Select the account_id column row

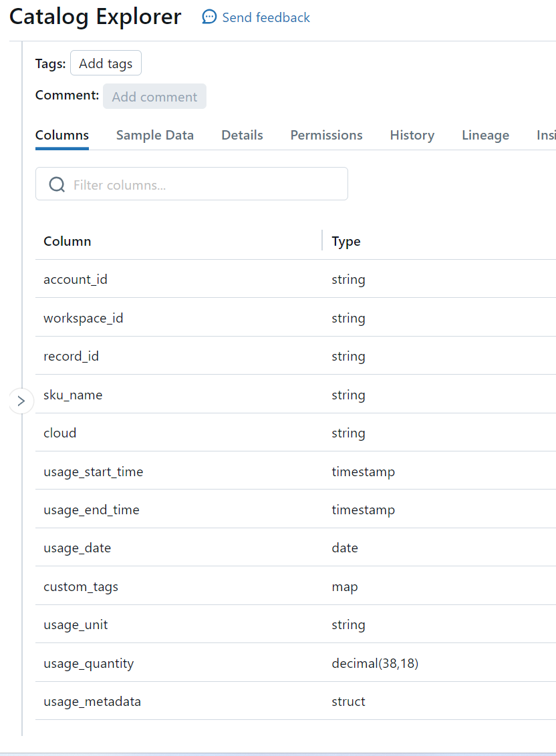pyautogui.click(x=76, y=280)
